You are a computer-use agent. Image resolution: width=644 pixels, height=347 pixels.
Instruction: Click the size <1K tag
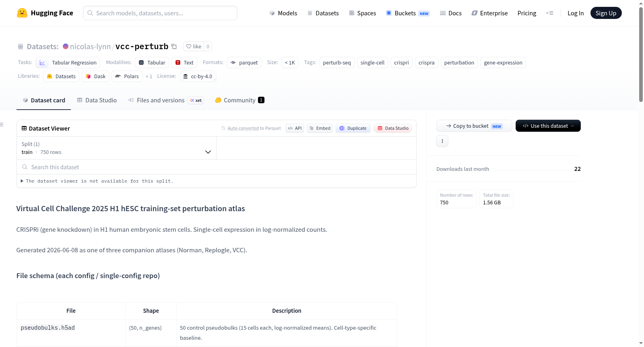[290, 62]
